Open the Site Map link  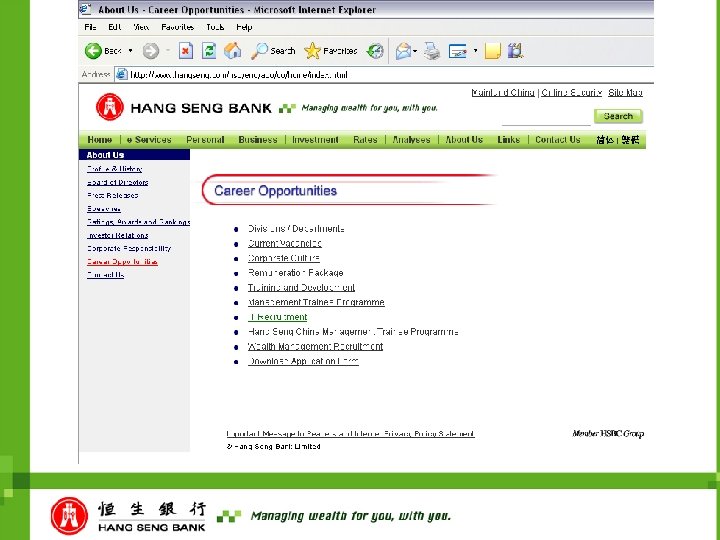pyautogui.click(x=625, y=93)
